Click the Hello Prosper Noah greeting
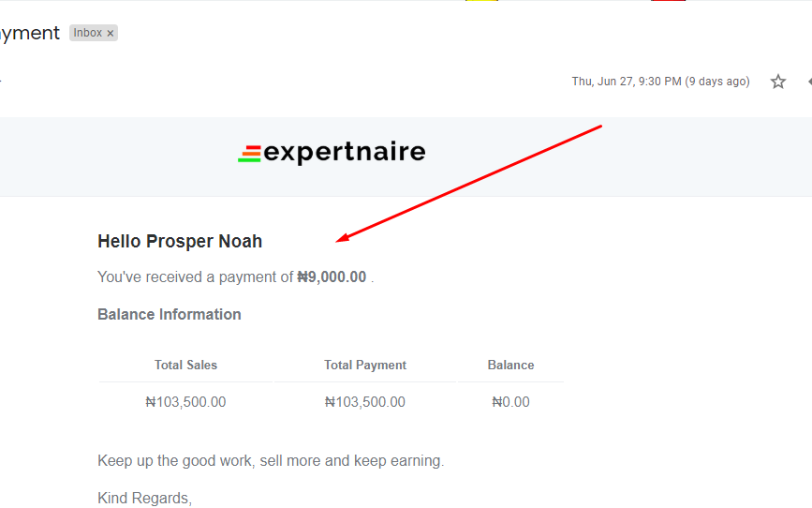Viewport: 812px width, 508px height. pos(180,241)
